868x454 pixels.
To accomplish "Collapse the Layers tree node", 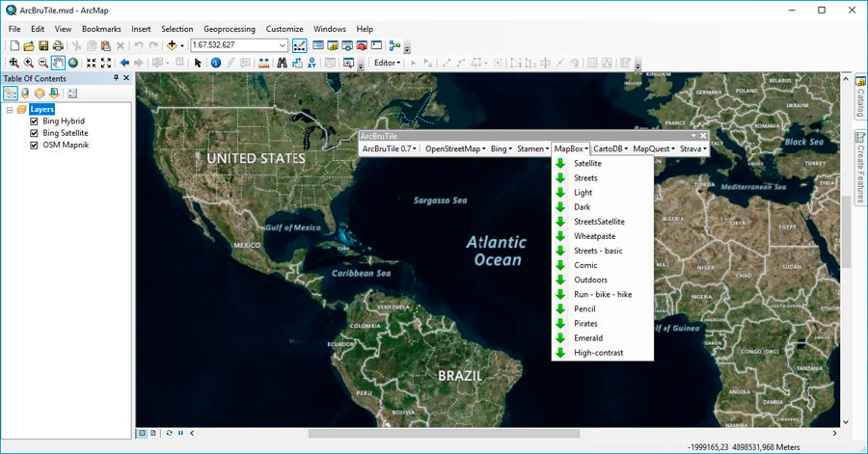I will (10, 110).
